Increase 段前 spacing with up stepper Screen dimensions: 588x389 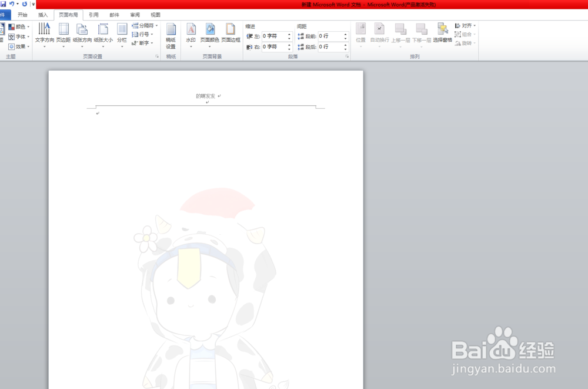tap(346, 34)
